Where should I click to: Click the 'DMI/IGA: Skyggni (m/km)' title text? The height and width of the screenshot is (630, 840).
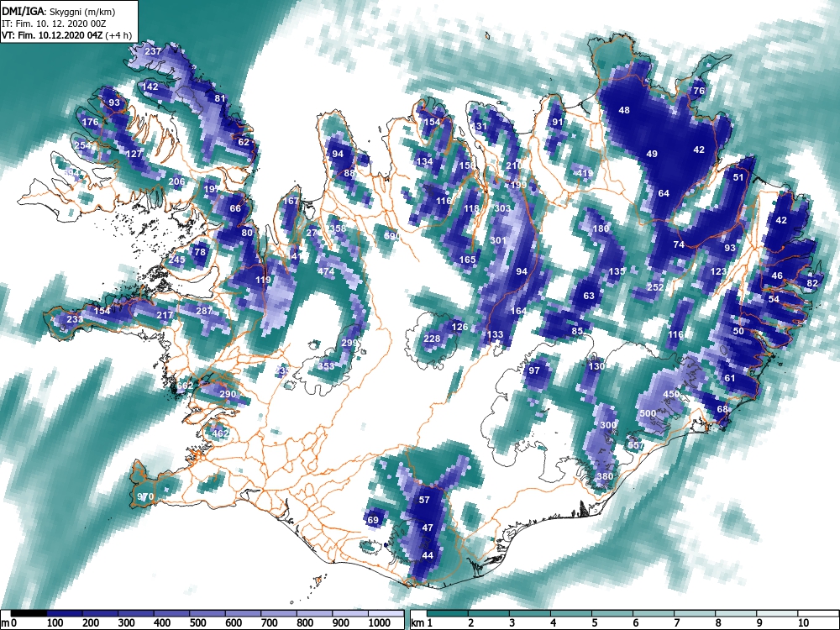pyautogui.click(x=59, y=11)
